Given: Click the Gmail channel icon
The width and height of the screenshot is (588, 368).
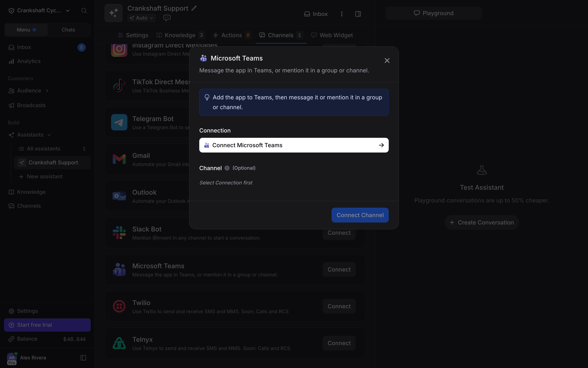Looking at the screenshot, I should click(119, 159).
